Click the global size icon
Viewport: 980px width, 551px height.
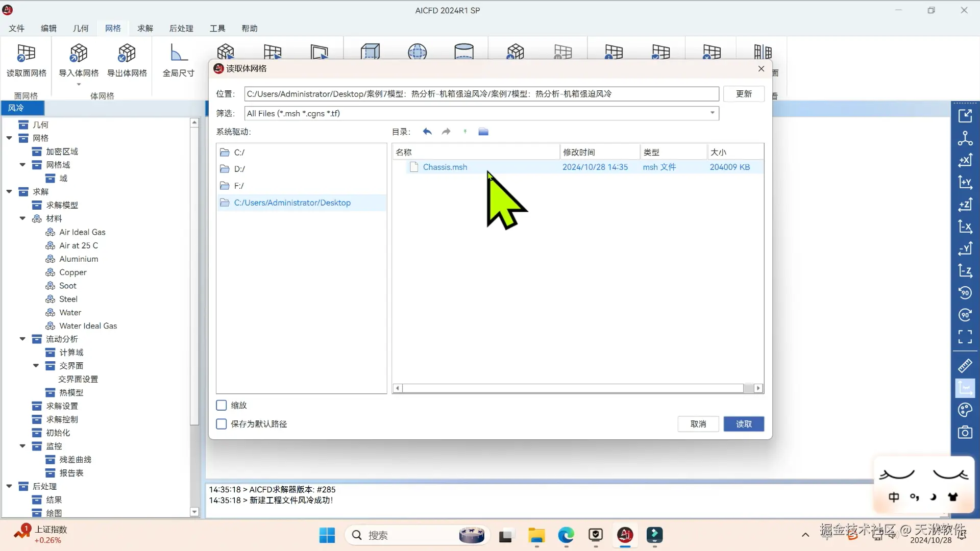(178, 53)
